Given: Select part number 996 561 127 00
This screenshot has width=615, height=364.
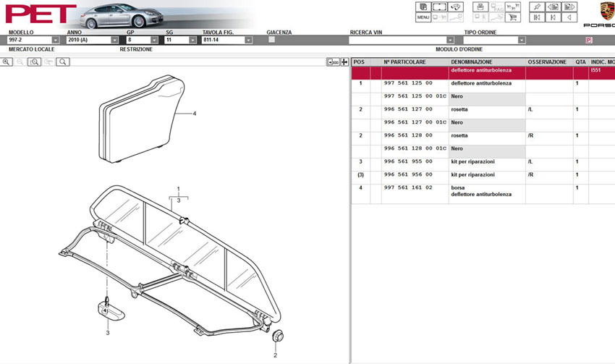Looking at the screenshot, I should point(408,109).
